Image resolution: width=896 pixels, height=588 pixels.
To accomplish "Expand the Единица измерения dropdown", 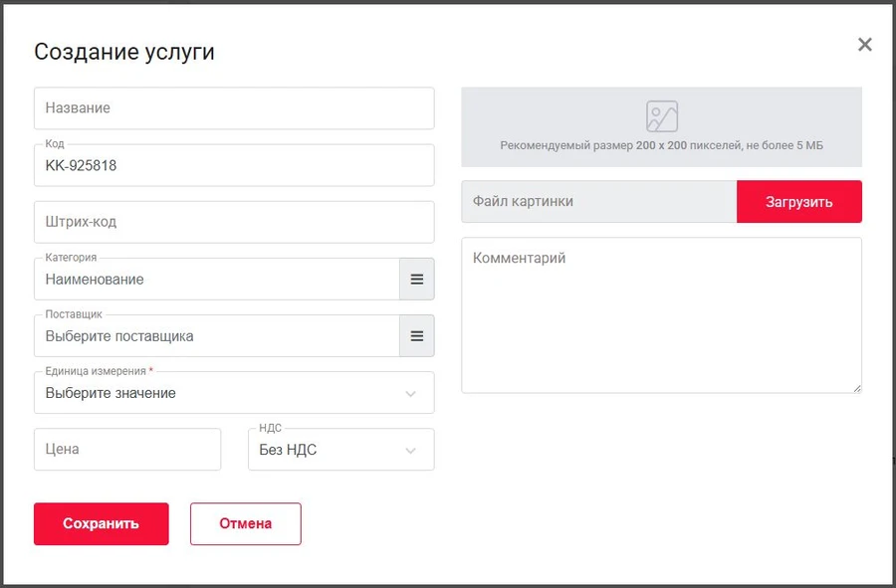I will click(219, 393).
